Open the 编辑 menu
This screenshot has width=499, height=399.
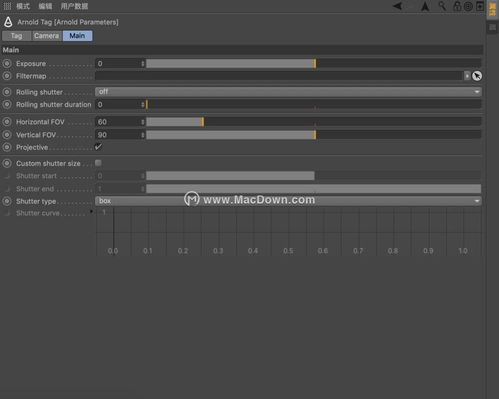click(x=45, y=6)
